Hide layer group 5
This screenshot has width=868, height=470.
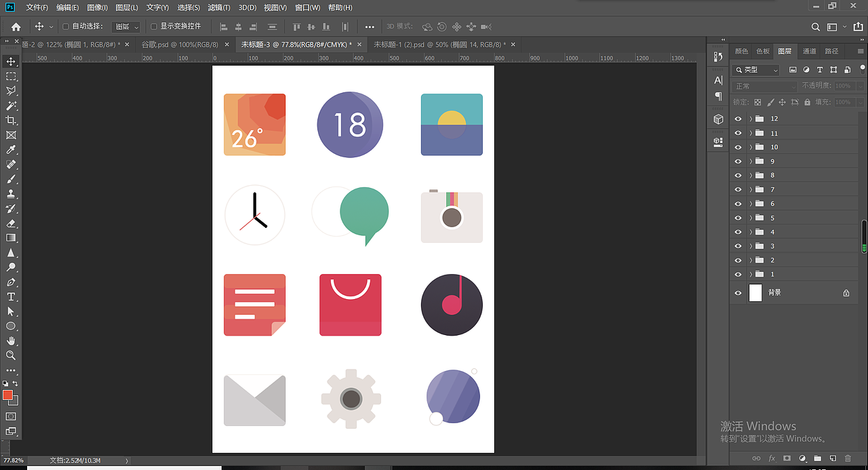pos(738,218)
